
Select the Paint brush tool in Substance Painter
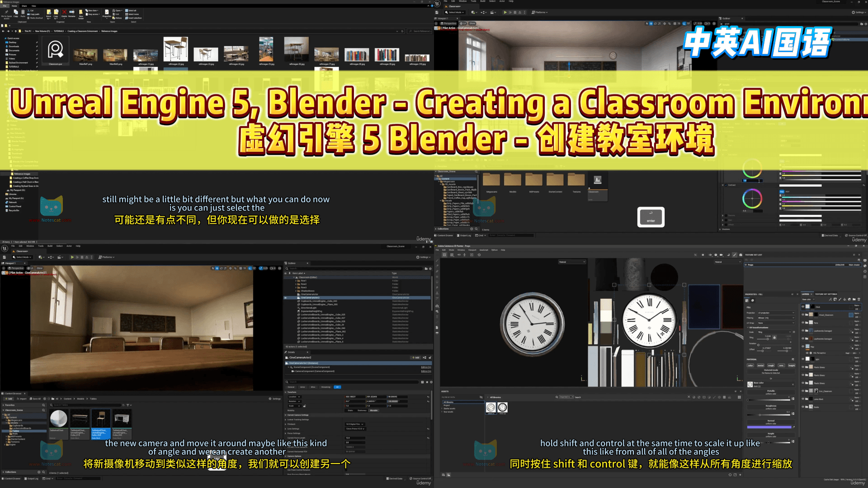point(437,261)
